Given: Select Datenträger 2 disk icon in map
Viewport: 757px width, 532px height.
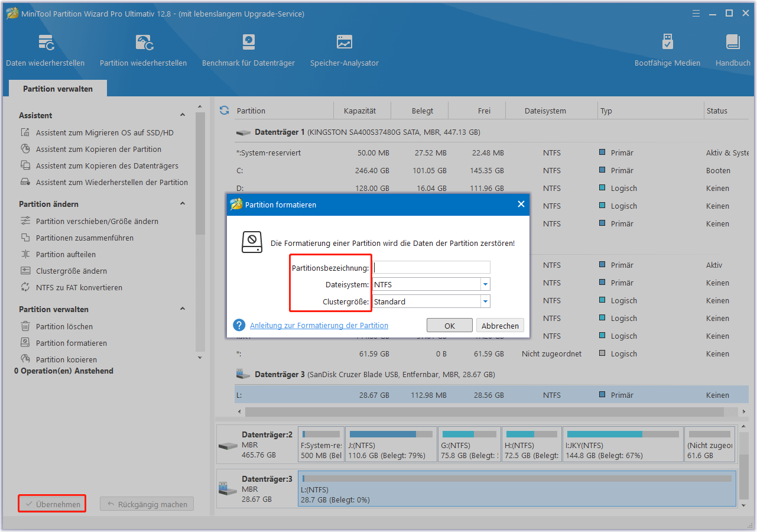Looking at the screenshot, I should tap(228, 445).
